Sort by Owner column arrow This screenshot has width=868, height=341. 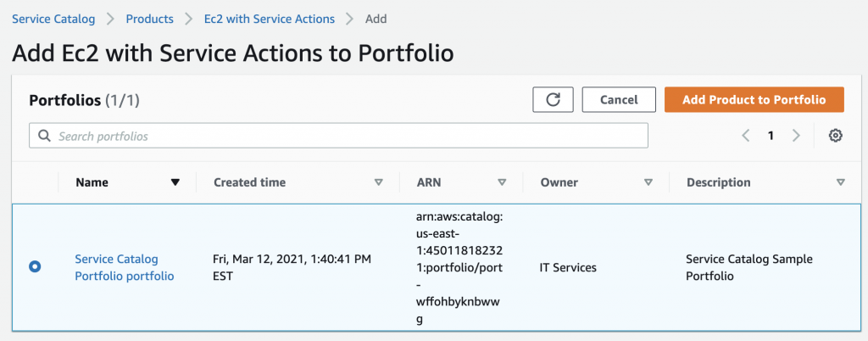click(648, 182)
